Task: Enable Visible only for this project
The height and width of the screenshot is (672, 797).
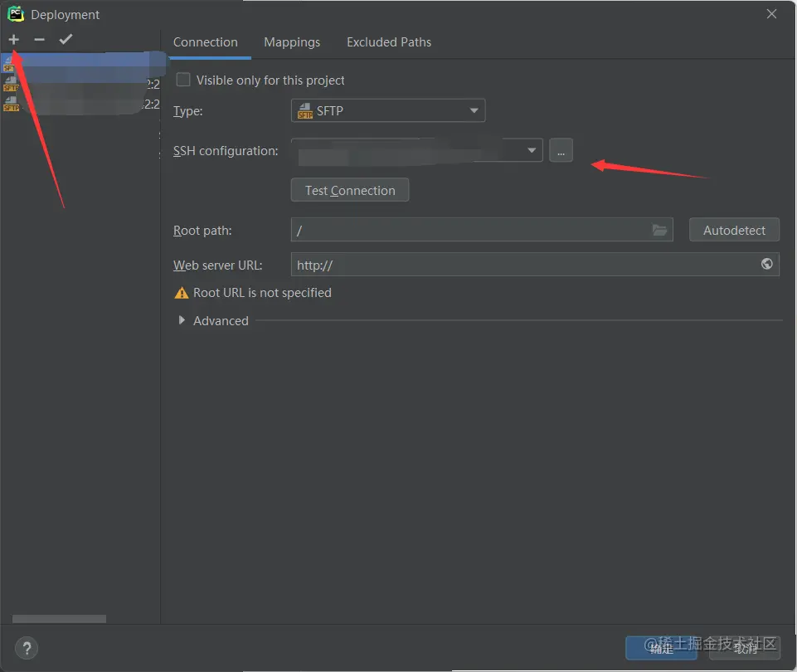Action: click(183, 80)
